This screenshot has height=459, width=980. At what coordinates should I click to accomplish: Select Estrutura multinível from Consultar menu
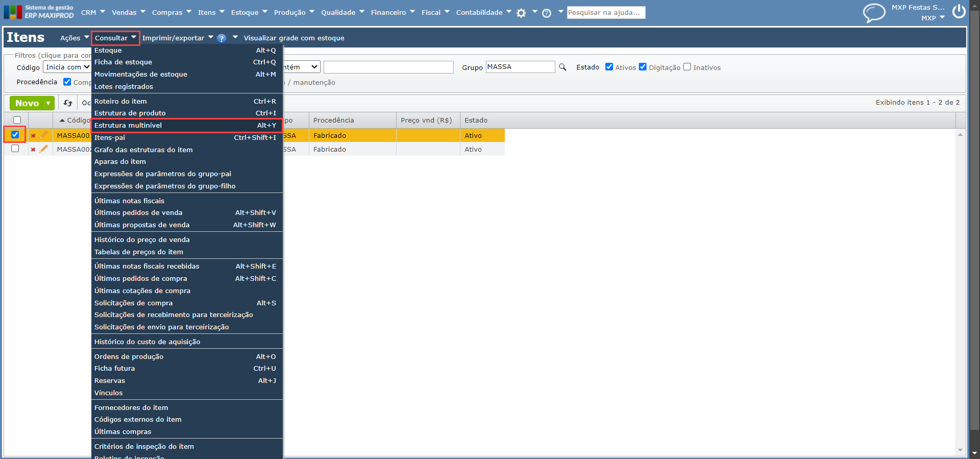[x=187, y=126]
